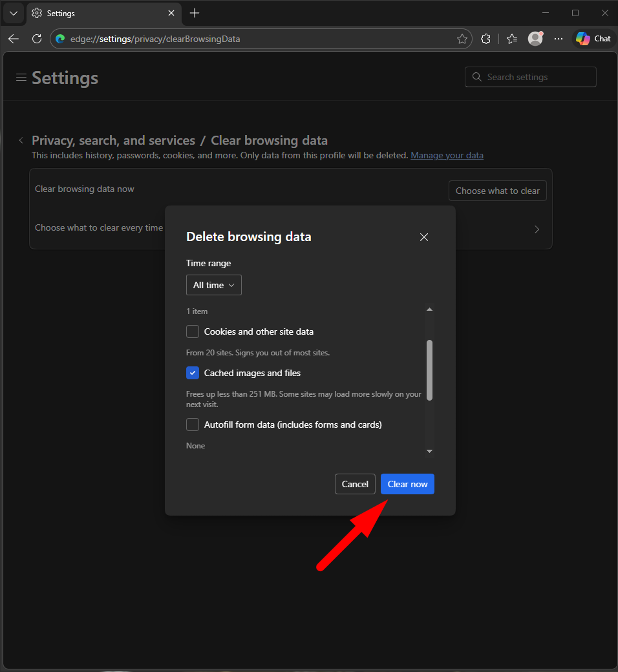Minimize the Edge window
The image size is (618, 672).
(546, 13)
